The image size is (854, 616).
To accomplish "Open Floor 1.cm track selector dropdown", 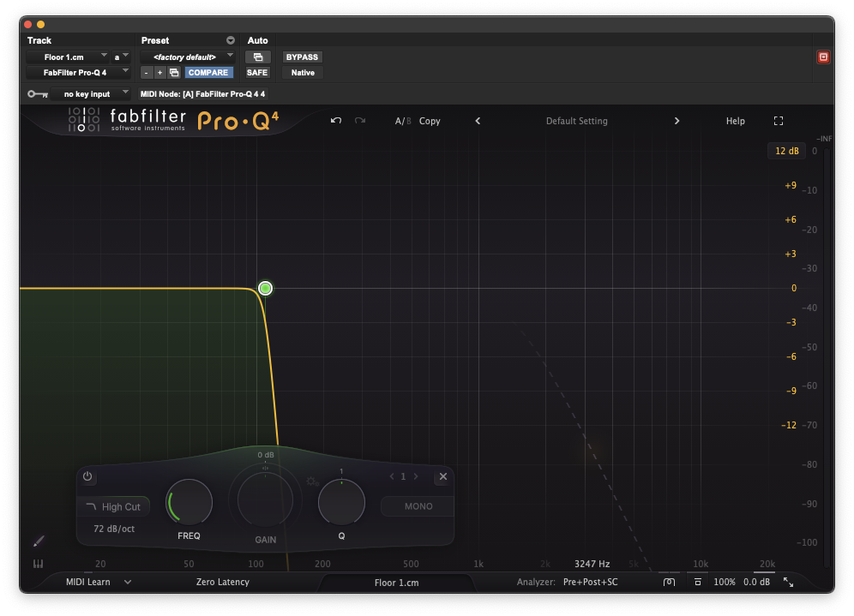I will point(68,57).
